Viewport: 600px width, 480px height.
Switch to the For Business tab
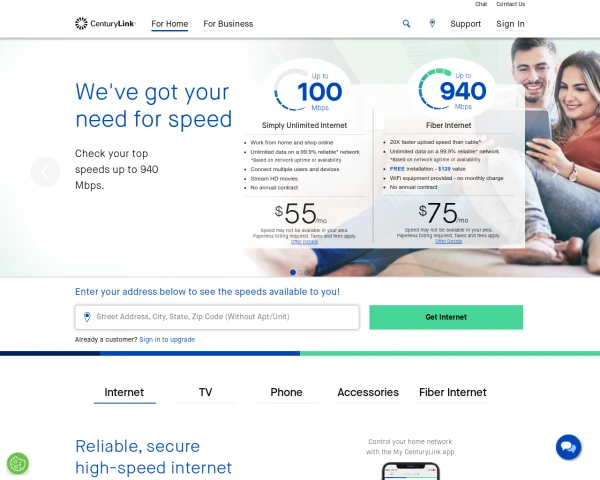228,24
